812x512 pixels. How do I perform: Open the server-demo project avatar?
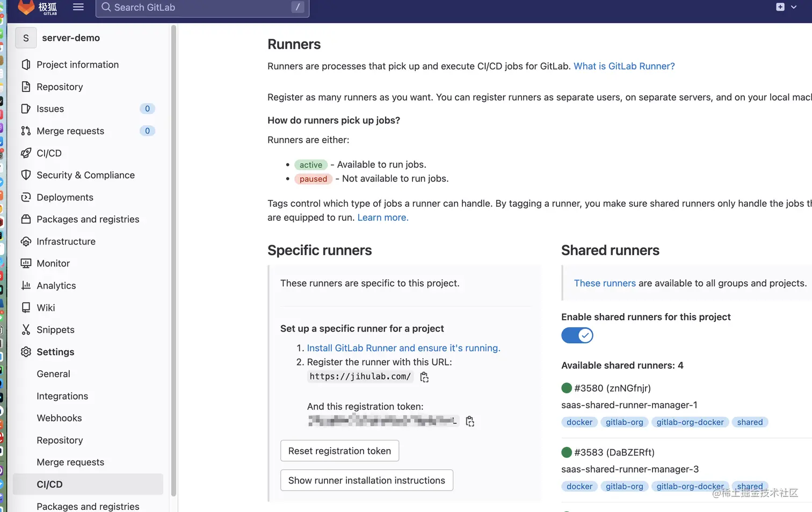point(26,38)
